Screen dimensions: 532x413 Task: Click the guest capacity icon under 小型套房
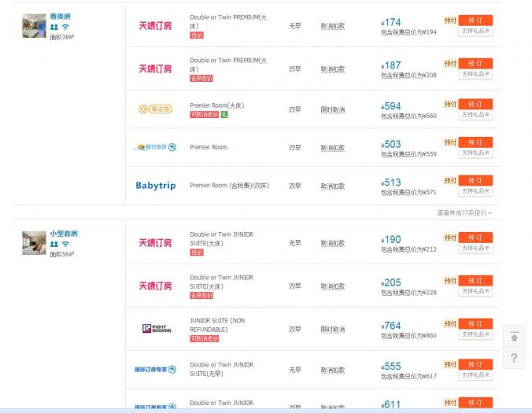coord(54,244)
